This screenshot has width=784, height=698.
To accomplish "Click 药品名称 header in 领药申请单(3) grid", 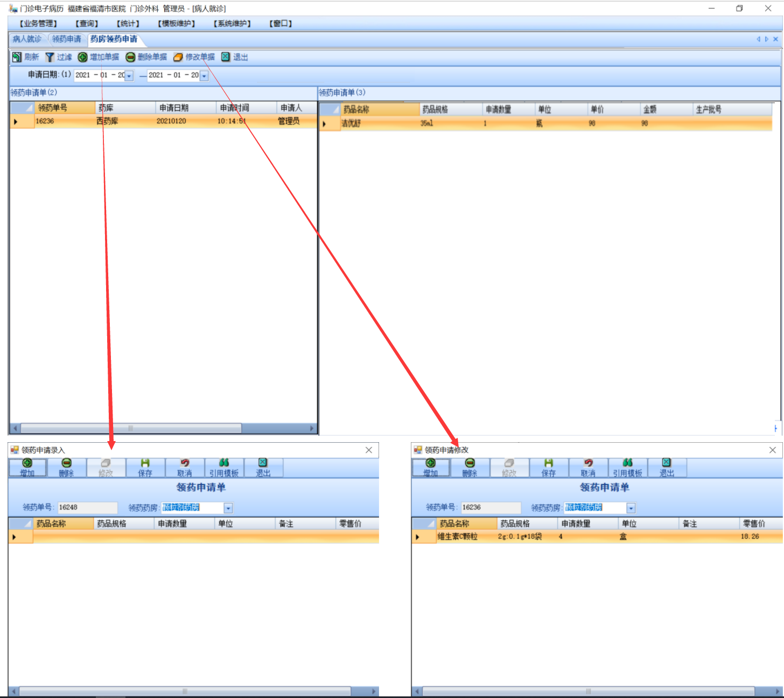I will point(380,109).
